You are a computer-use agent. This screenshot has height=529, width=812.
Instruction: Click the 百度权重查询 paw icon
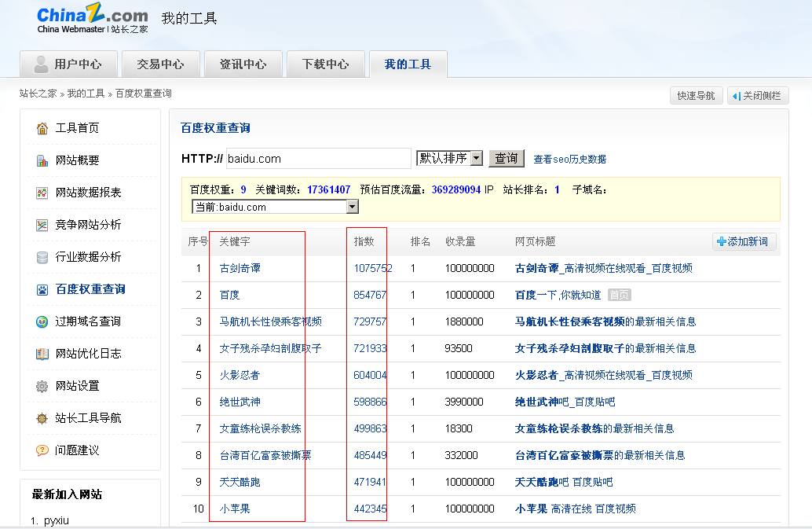42,289
